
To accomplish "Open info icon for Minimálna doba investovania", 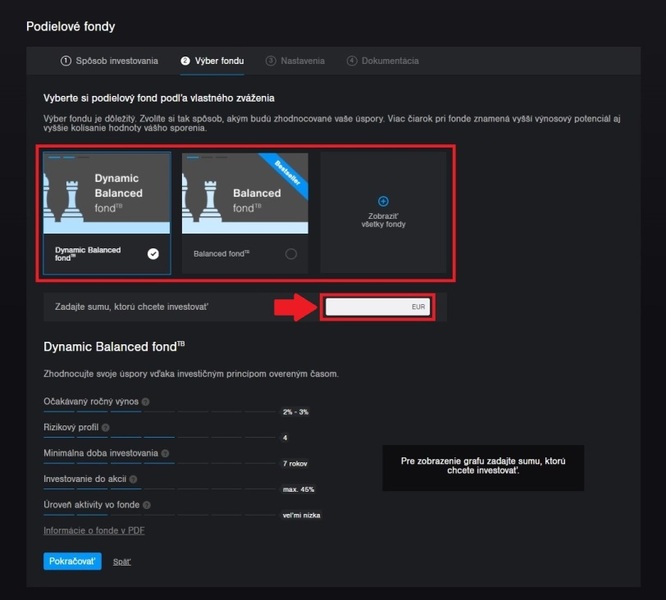I will 165,454.
